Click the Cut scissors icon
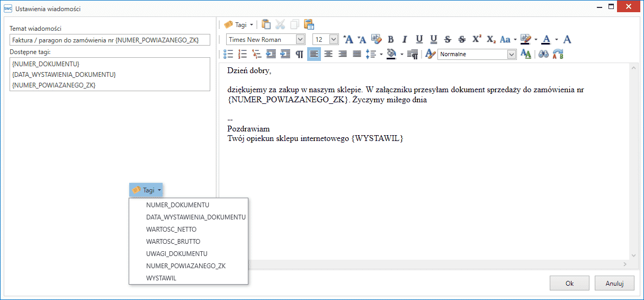 (x=281, y=24)
